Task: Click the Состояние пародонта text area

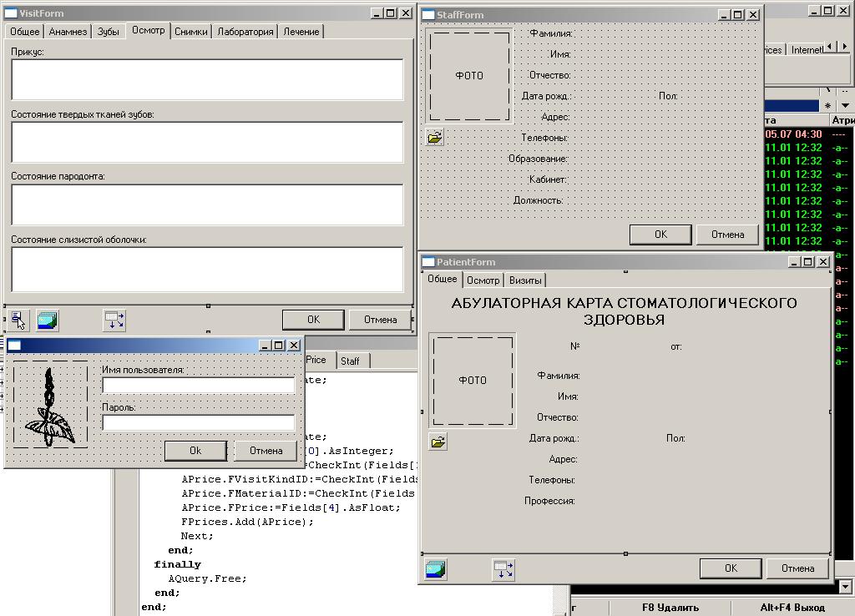Action: coord(207,204)
